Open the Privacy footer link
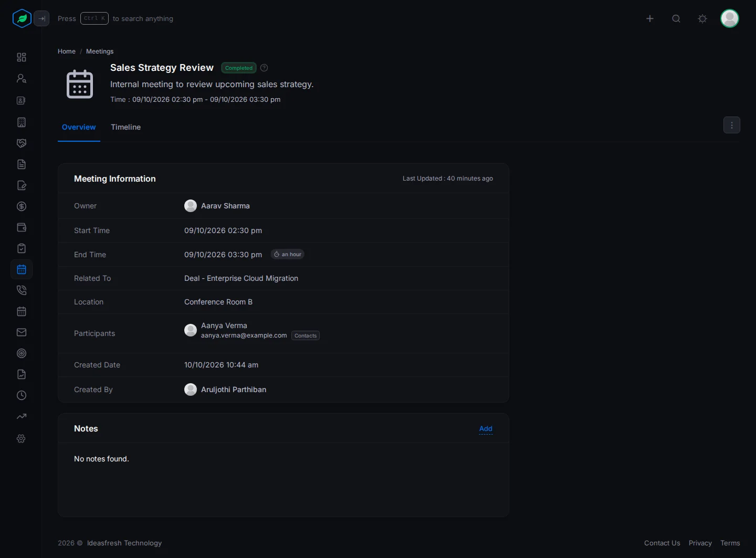756x558 pixels. click(700, 543)
